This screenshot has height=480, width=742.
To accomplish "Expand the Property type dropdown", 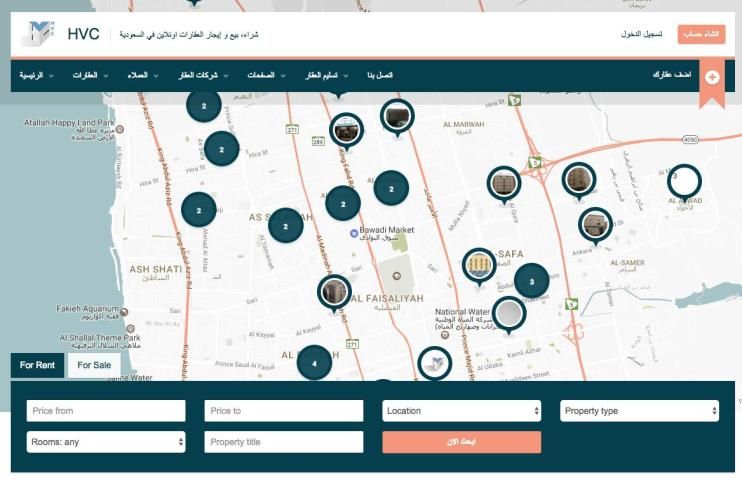I will [639, 411].
